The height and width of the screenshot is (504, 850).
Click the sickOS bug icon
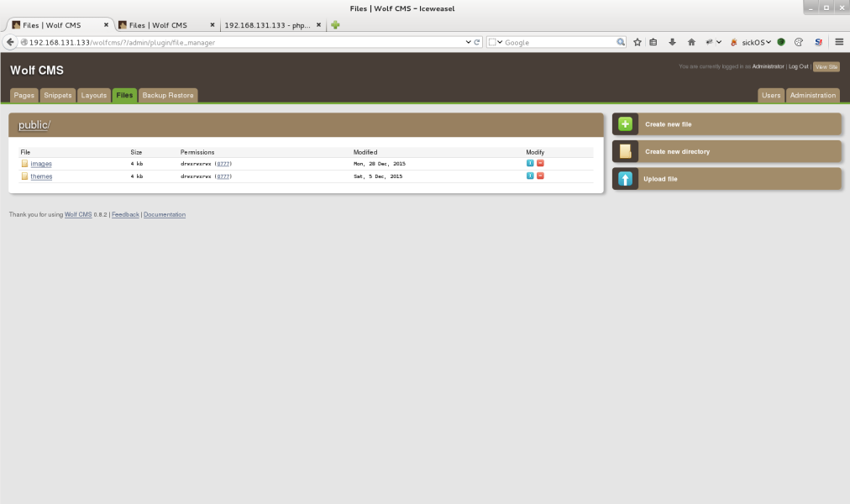click(734, 42)
